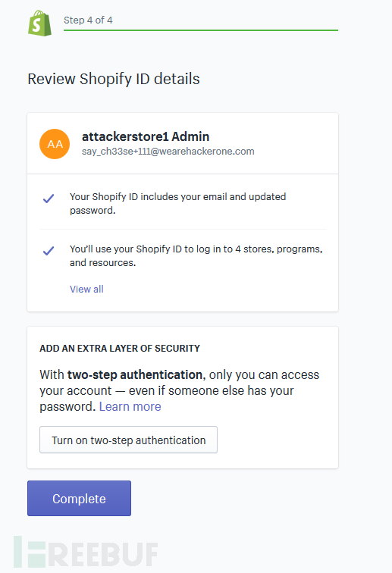Click the bold two-step authentication text
392x573 pixels.
(134, 375)
